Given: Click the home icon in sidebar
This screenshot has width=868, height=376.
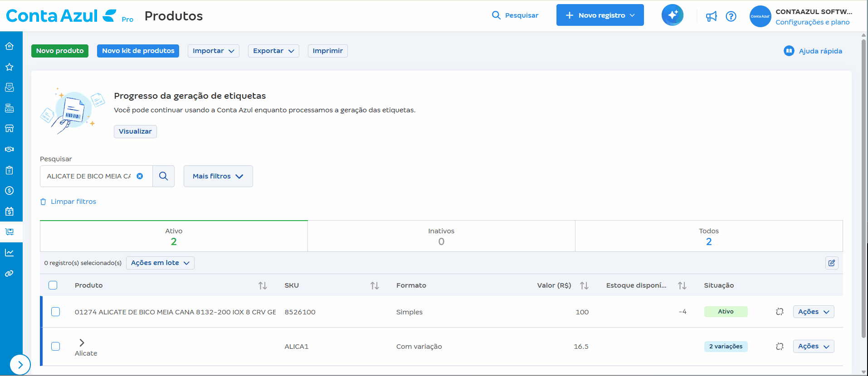Looking at the screenshot, I should tap(9, 46).
